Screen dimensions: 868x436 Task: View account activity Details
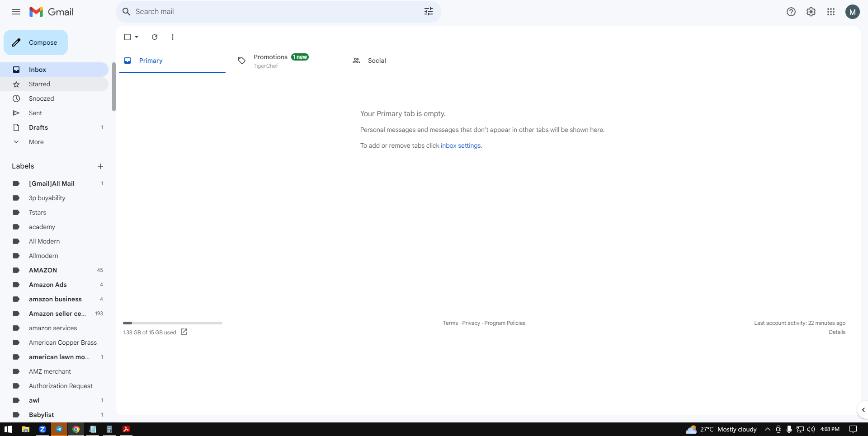point(837,332)
